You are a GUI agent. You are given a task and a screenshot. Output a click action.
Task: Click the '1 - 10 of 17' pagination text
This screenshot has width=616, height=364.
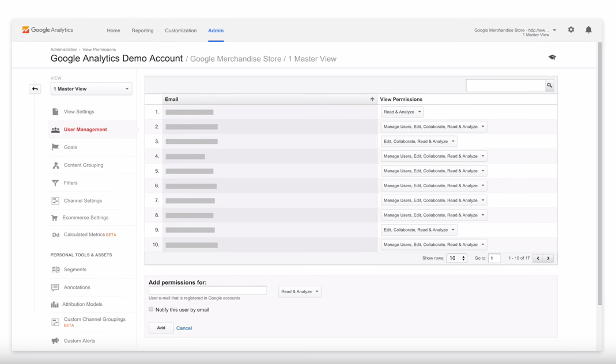tap(519, 258)
